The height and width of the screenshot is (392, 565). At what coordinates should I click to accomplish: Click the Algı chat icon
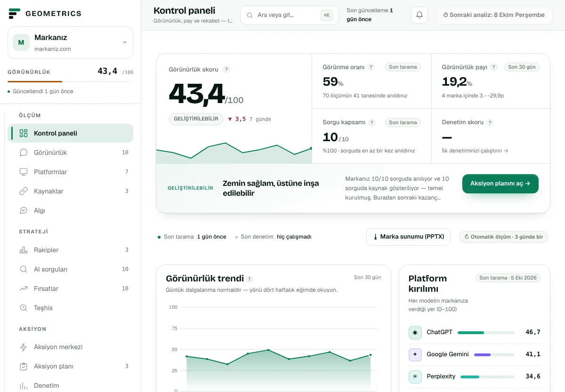pos(24,210)
